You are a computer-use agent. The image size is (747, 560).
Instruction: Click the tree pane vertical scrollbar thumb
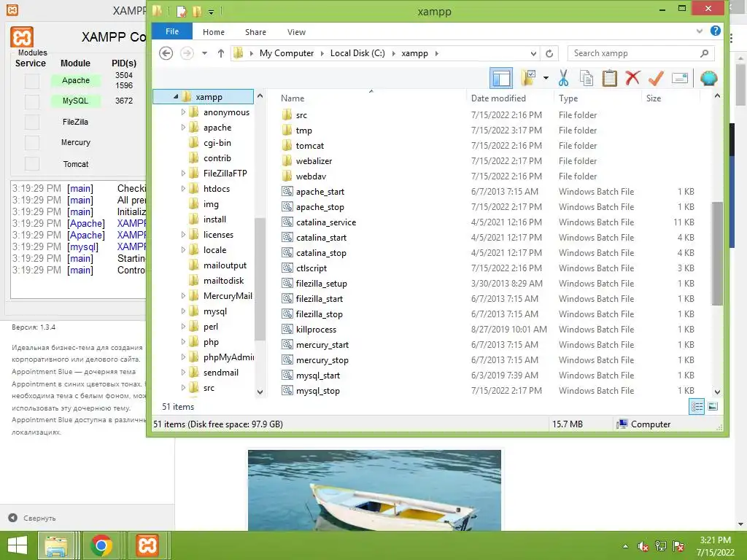pos(260,279)
